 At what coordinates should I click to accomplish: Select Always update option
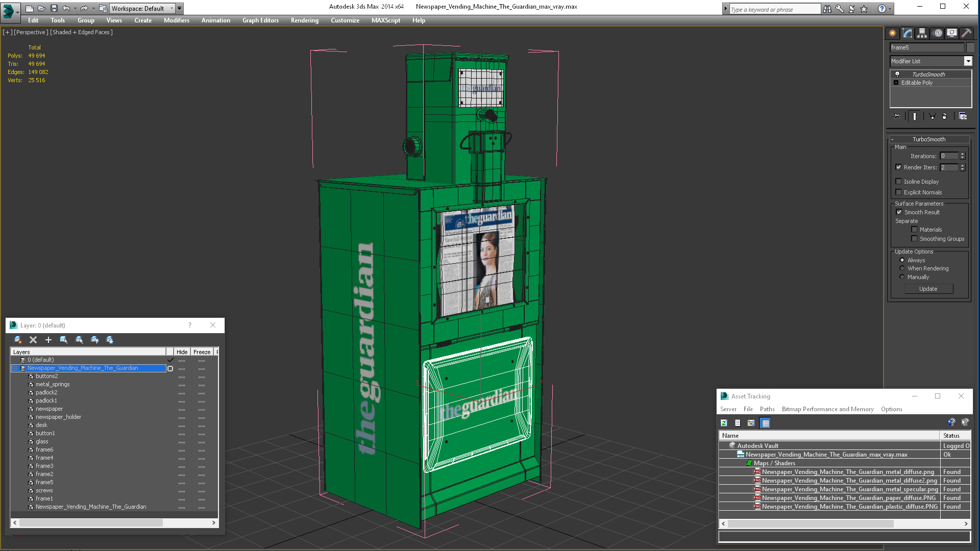click(x=902, y=260)
